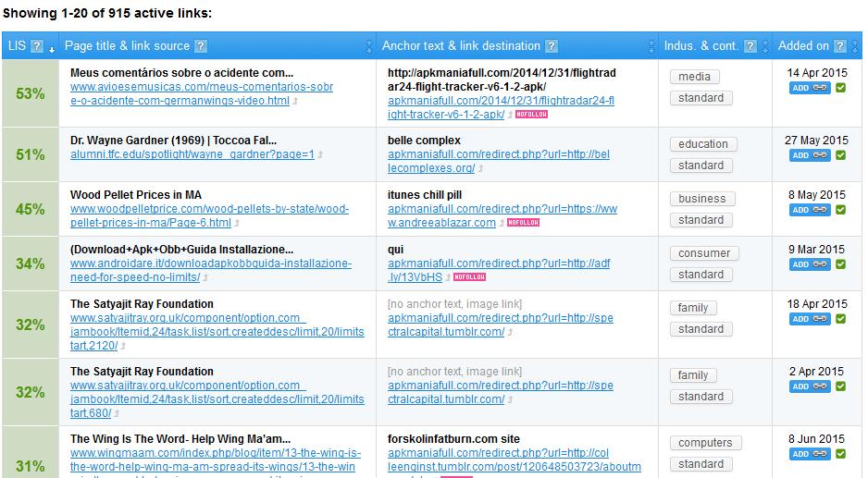Click help icon beside Anchor text & link destination
Viewport: 868px width, 478px height.
pyautogui.click(x=552, y=46)
